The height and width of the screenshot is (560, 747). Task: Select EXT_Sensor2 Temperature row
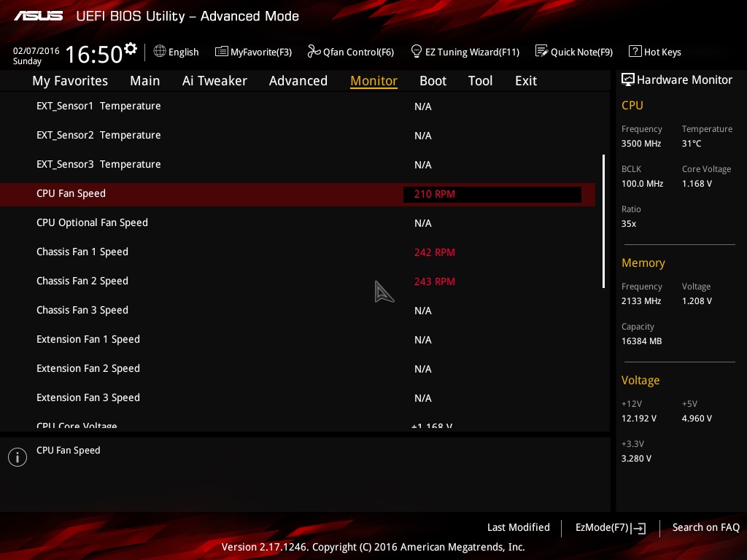pos(298,135)
